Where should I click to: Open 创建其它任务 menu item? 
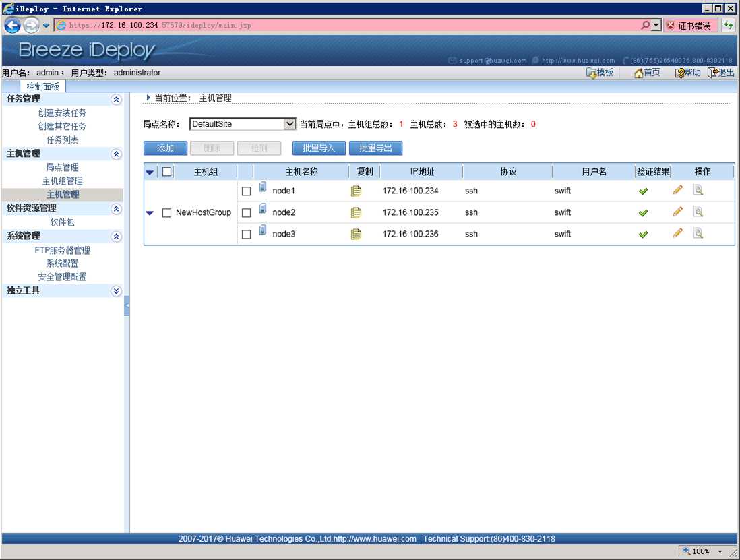tap(62, 127)
